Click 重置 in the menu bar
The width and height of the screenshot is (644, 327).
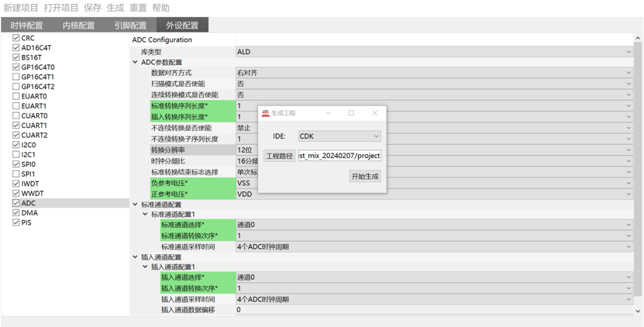[138, 8]
